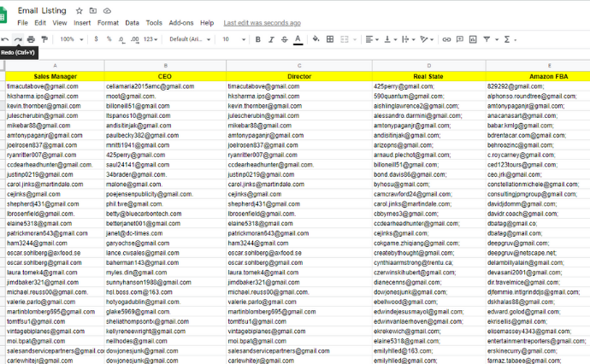Select cell cynthiaarmstrong@trentu.ca;
Screen dimensions: 590x364
pyautogui.click(x=429, y=263)
